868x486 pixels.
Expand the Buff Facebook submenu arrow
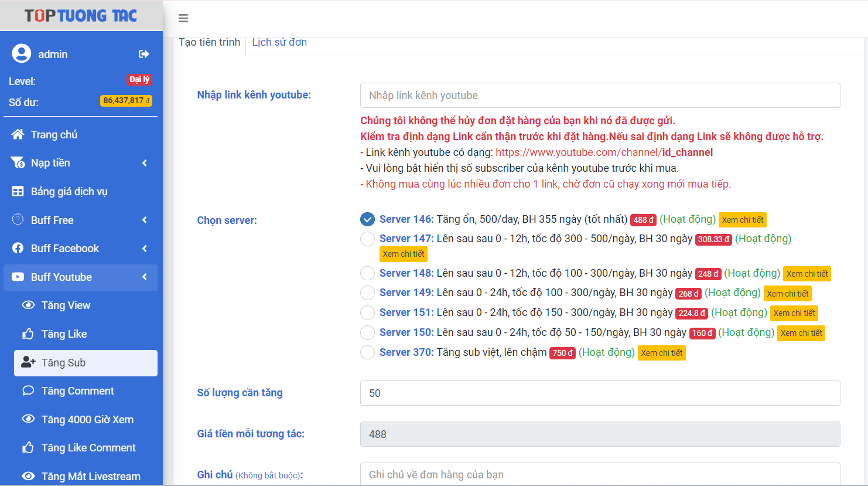pyautogui.click(x=144, y=249)
